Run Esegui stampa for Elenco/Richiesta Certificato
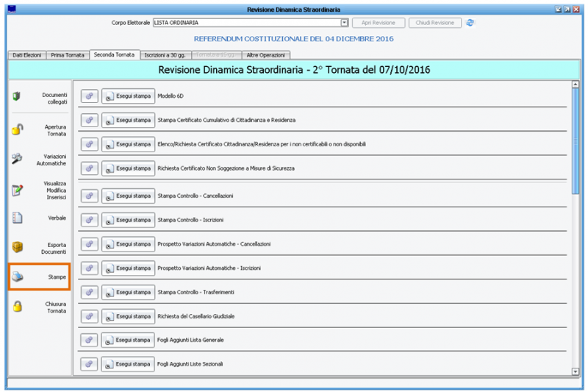 pyautogui.click(x=128, y=144)
